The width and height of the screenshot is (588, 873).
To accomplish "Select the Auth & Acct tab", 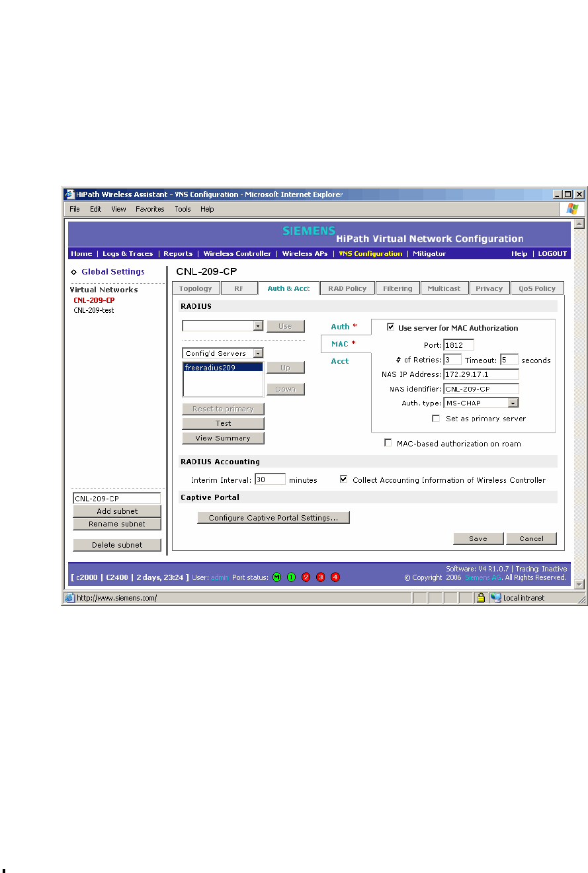I will tap(288, 288).
